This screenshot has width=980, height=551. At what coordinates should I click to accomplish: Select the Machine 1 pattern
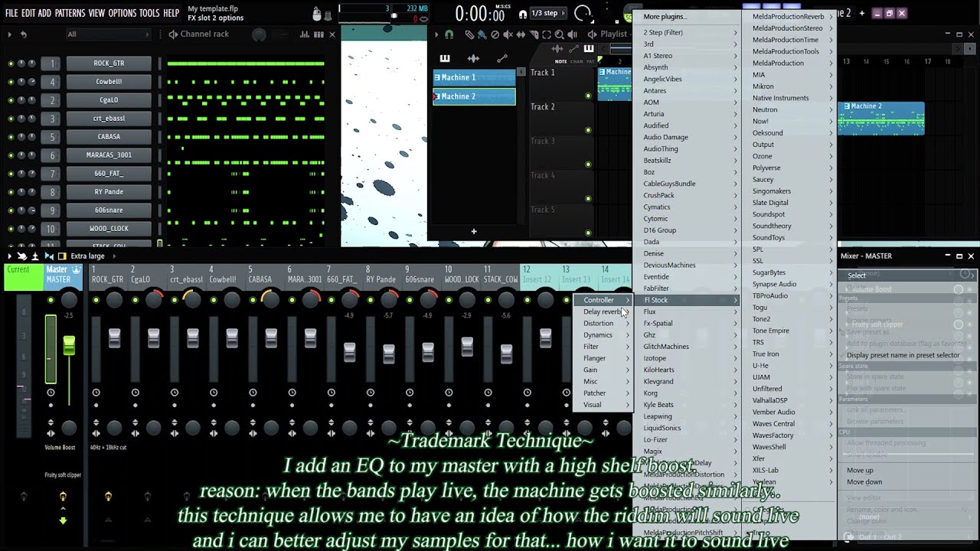pyautogui.click(x=474, y=77)
